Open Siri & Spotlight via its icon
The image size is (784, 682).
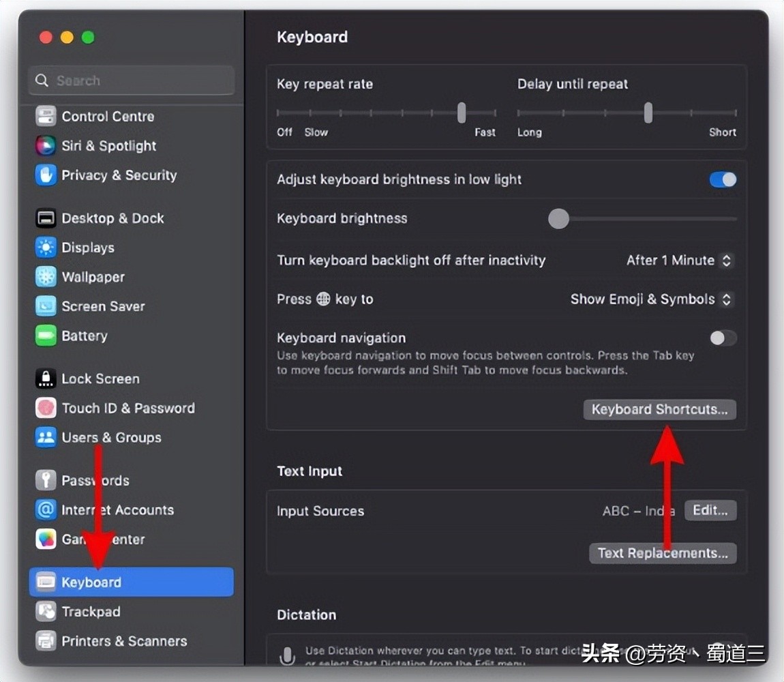(x=46, y=146)
